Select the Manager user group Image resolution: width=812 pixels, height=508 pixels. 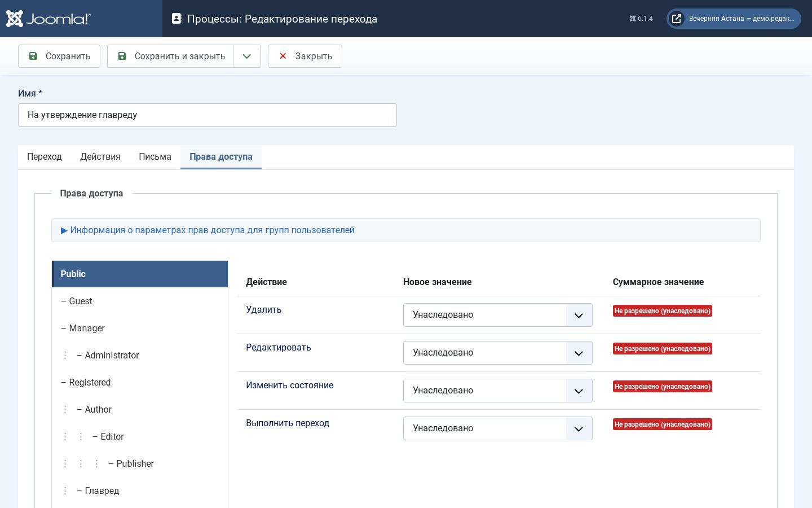[140, 328]
